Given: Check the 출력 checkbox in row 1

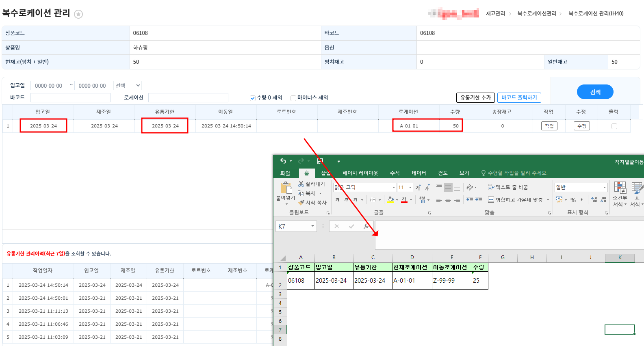Looking at the screenshot, I should click(614, 126).
